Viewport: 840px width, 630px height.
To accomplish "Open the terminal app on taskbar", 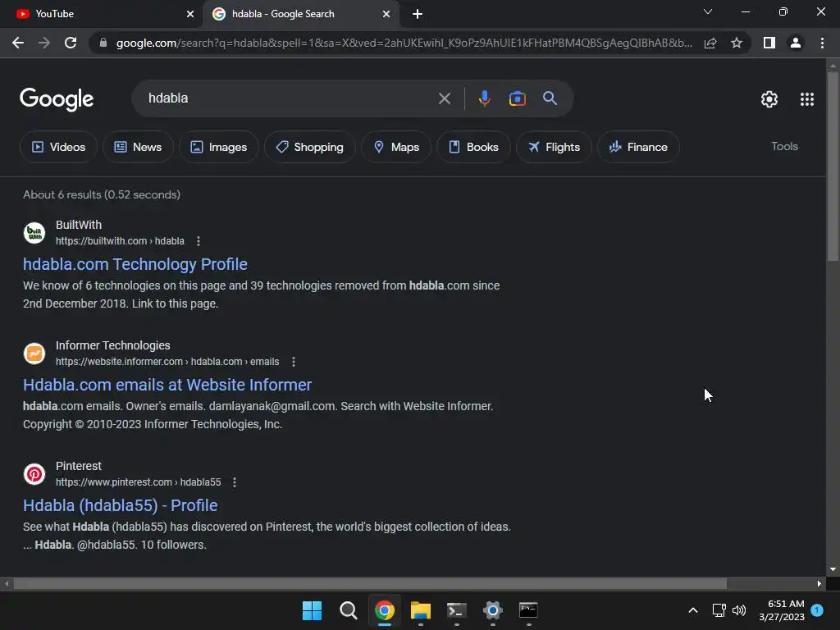I will tap(456, 610).
